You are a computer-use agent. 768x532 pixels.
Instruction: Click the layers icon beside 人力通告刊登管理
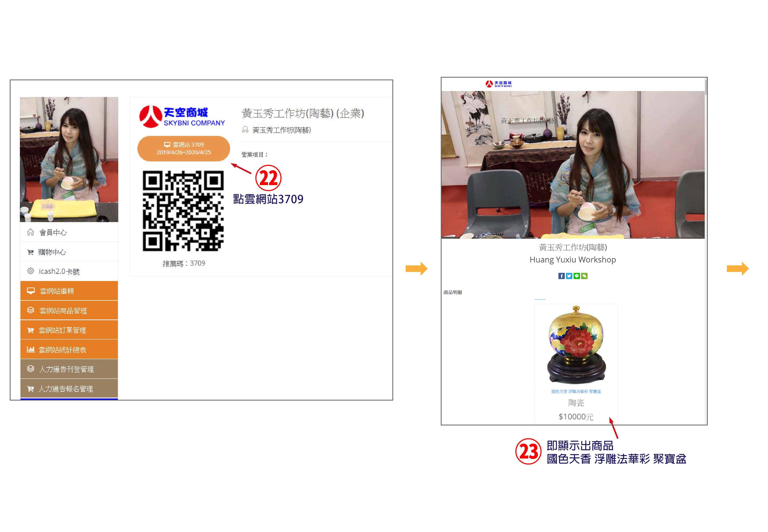31,369
